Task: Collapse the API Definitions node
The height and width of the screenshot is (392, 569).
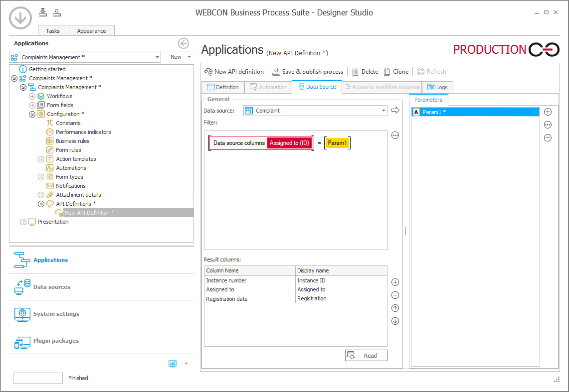Action: (41, 204)
